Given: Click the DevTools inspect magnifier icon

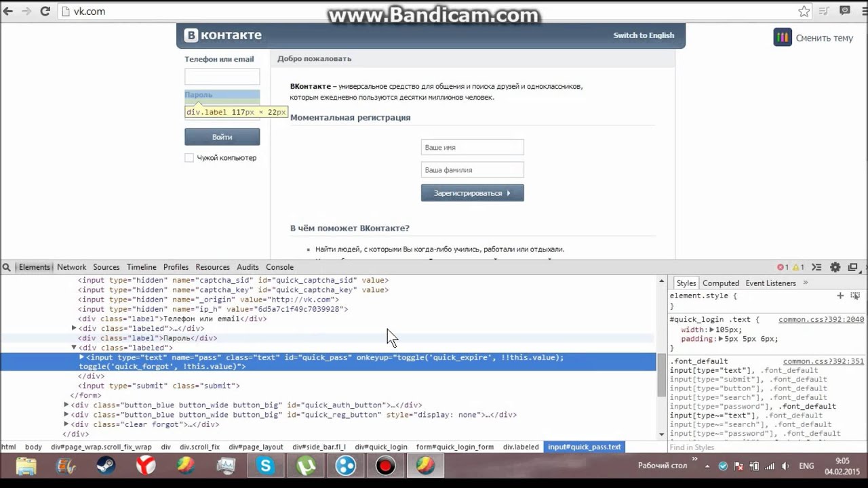Looking at the screenshot, I should [7, 267].
